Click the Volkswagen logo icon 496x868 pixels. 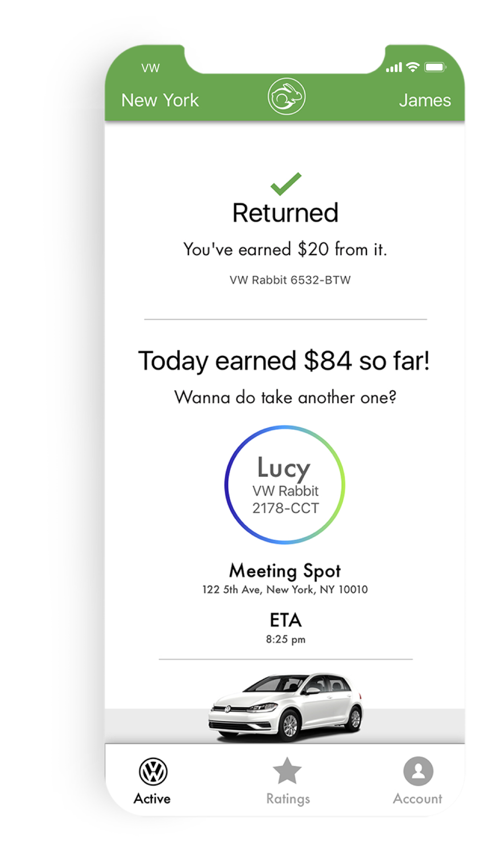[x=153, y=771]
